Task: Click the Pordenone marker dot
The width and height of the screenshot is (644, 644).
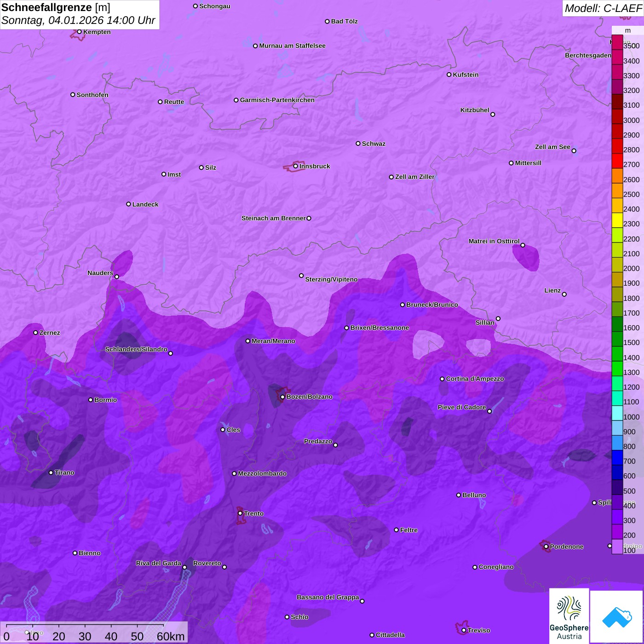Action: (546, 546)
